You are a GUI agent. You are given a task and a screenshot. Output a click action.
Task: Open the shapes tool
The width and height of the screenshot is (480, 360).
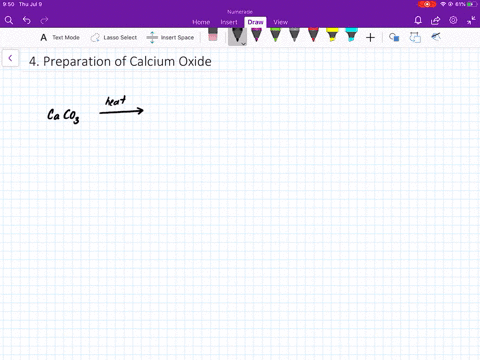tap(394, 37)
